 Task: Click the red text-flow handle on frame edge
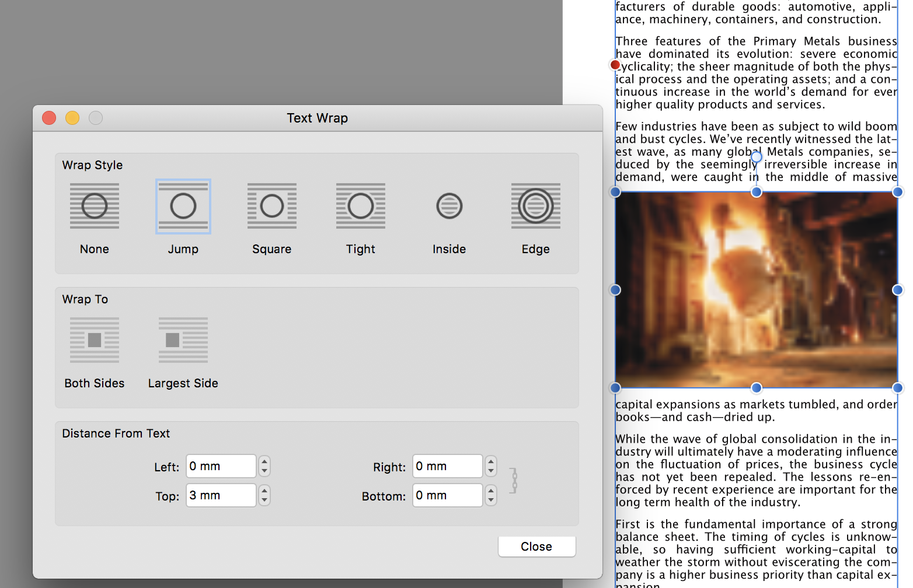pyautogui.click(x=615, y=65)
